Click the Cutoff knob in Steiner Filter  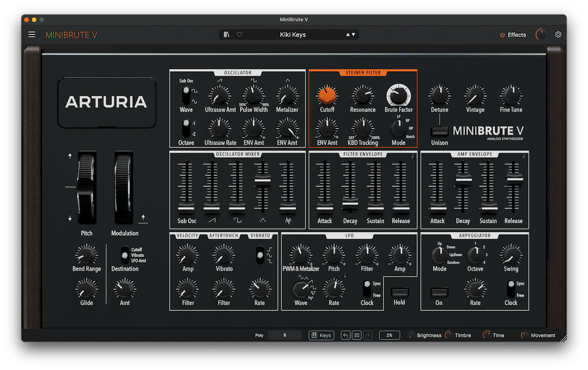point(327,95)
